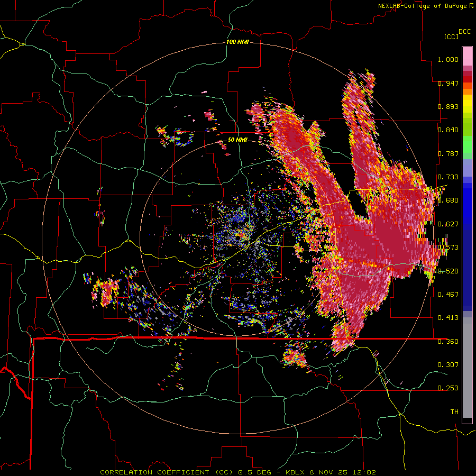Click the NEXLAB-College of DuPage header text

423,6
